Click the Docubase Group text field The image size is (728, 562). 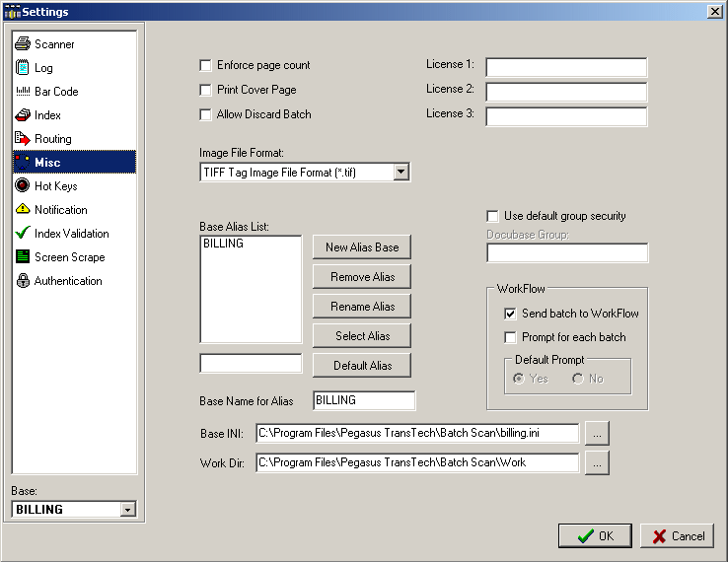[567, 253]
